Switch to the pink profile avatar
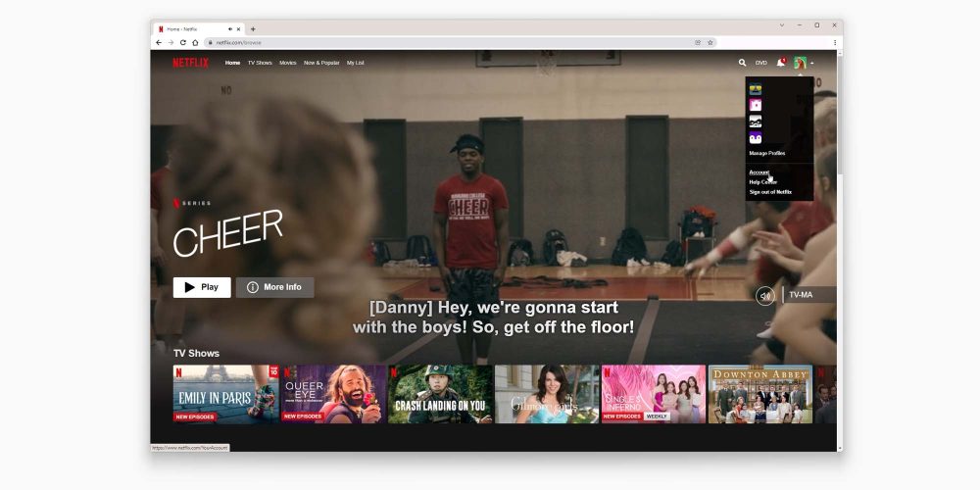980x490 pixels. (756, 105)
